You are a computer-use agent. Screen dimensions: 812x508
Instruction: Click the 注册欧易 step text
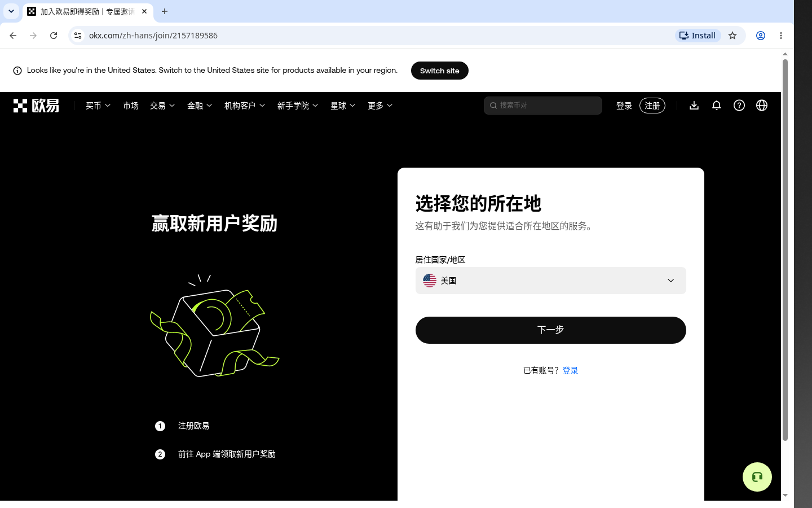193,426
